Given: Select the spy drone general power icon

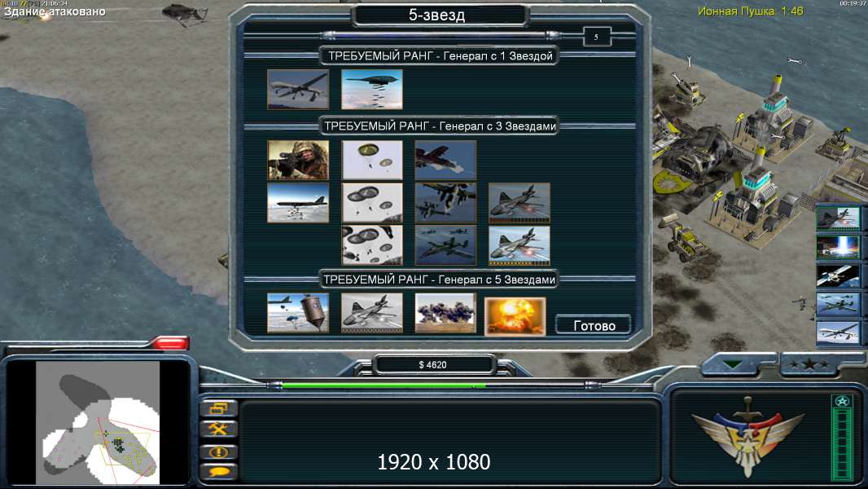Looking at the screenshot, I should [x=298, y=89].
